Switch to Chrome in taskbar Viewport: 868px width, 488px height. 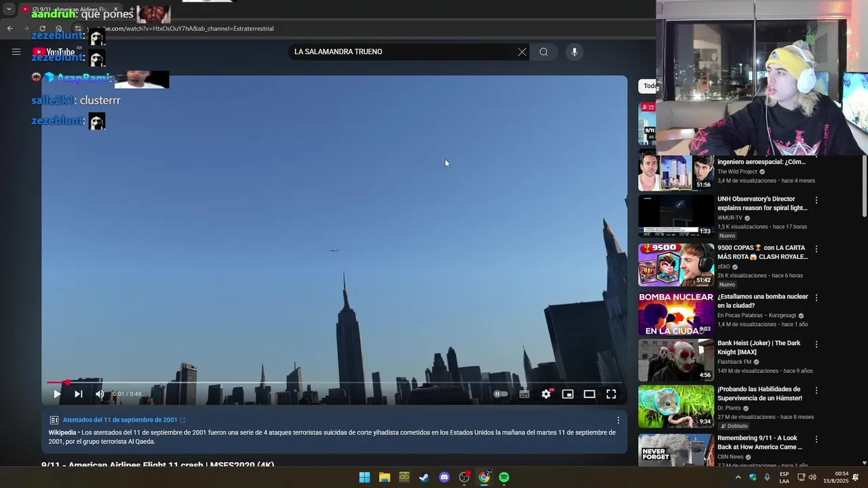pyautogui.click(x=484, y=477)
